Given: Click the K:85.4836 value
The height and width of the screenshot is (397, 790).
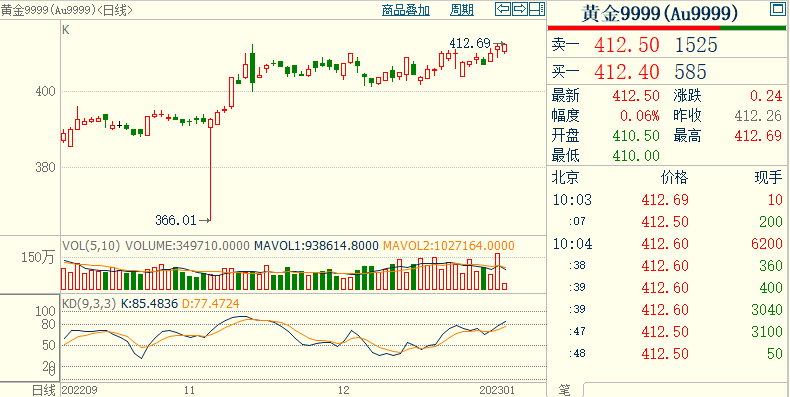Looking at the screenshot, I should click(150, 304).
